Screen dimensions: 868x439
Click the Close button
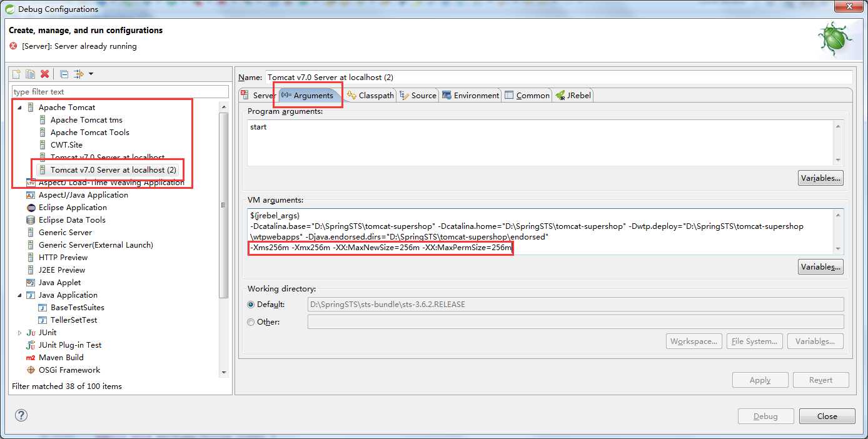(x=827, y=416)
